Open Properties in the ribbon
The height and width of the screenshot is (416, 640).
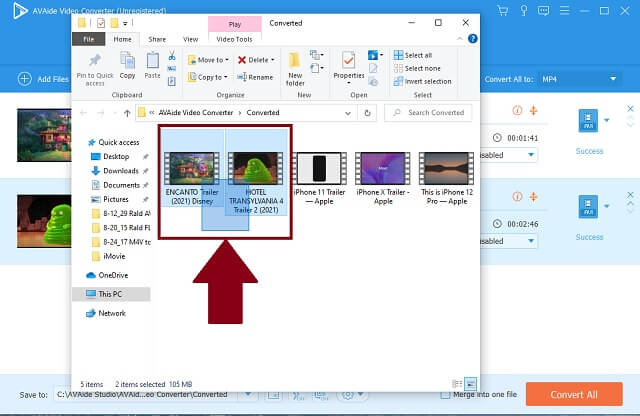pyautogui.click(x=349, y=67)
